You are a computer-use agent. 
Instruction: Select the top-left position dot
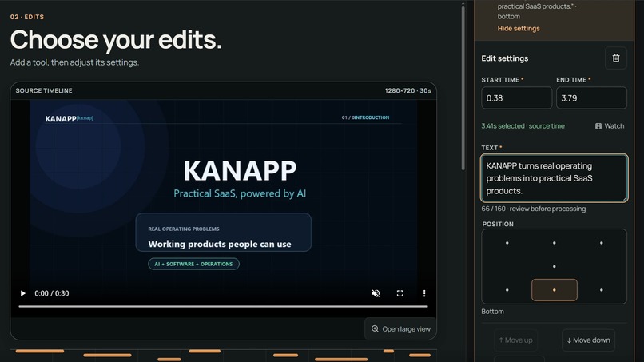[x=507, y=243]
